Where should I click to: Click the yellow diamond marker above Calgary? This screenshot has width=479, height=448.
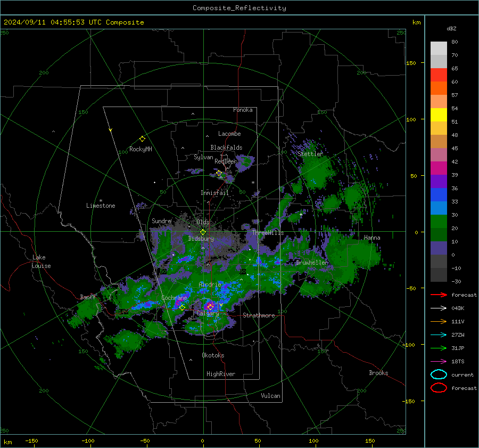pos(210,306)
